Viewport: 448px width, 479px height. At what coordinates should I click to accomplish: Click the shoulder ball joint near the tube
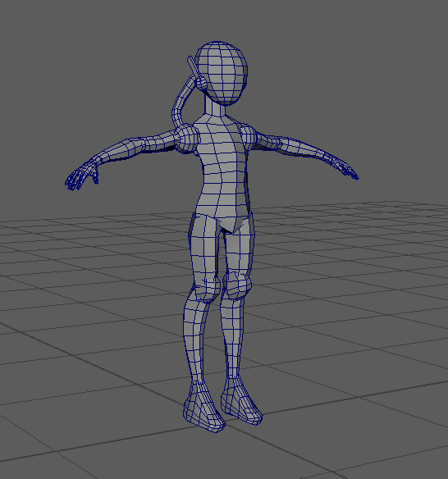pyautogui.click(x=186, y=139)
